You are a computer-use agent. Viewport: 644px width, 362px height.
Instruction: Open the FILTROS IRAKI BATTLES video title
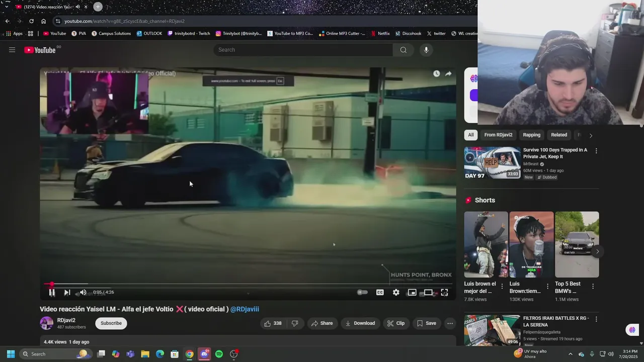point(556,321)
